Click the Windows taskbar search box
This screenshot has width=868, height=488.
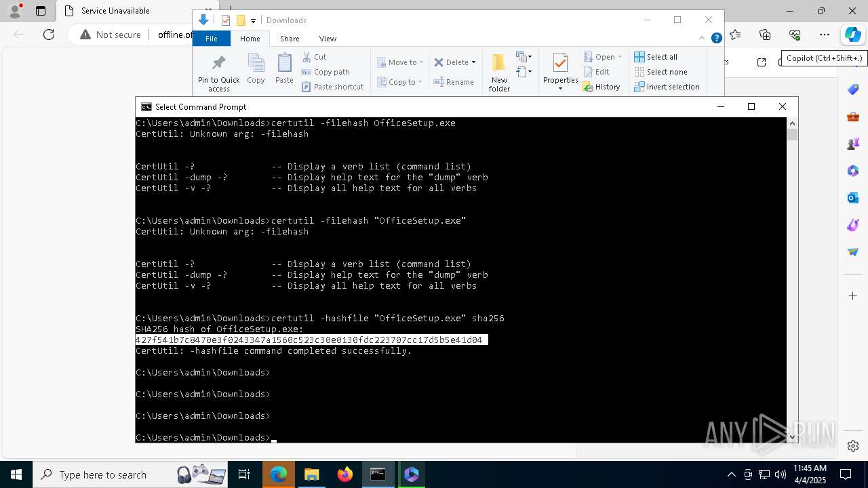131,474
